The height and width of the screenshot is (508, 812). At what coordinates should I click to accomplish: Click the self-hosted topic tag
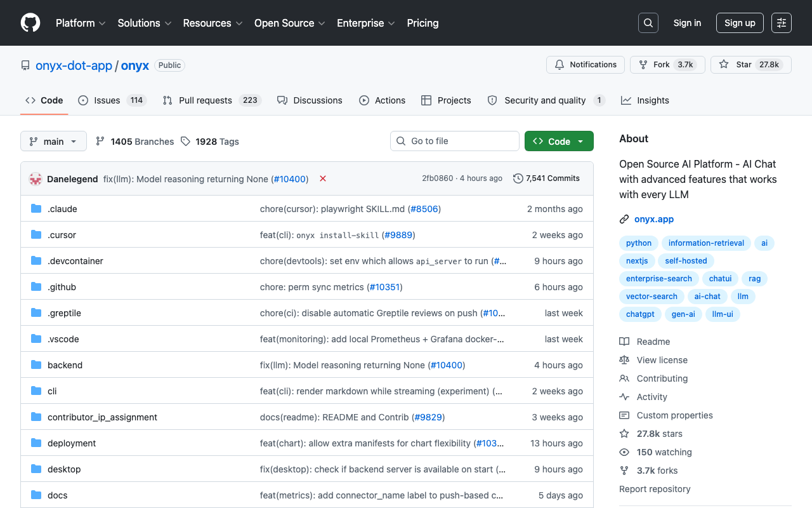click(686, 261)
